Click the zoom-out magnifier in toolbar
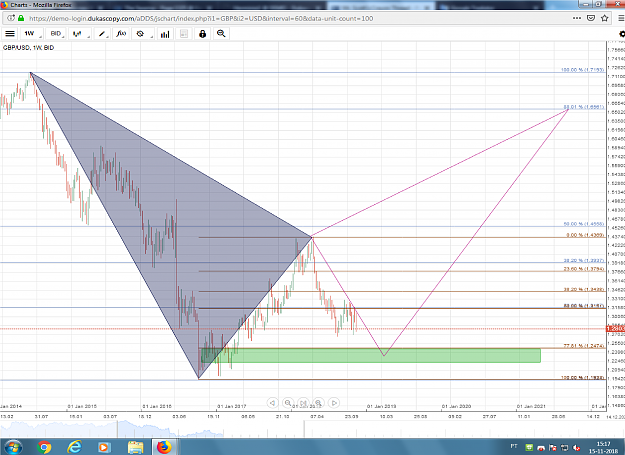 click(221, 34)
